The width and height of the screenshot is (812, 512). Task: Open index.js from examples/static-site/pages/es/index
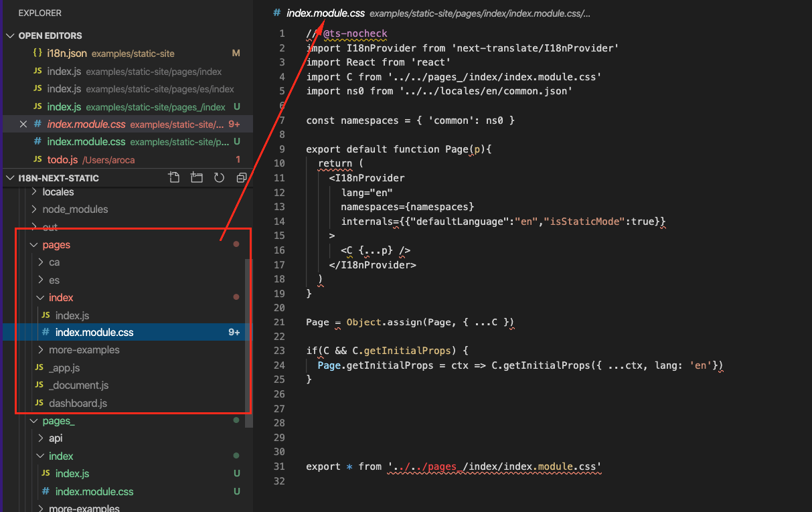click(x=127, y=89)
